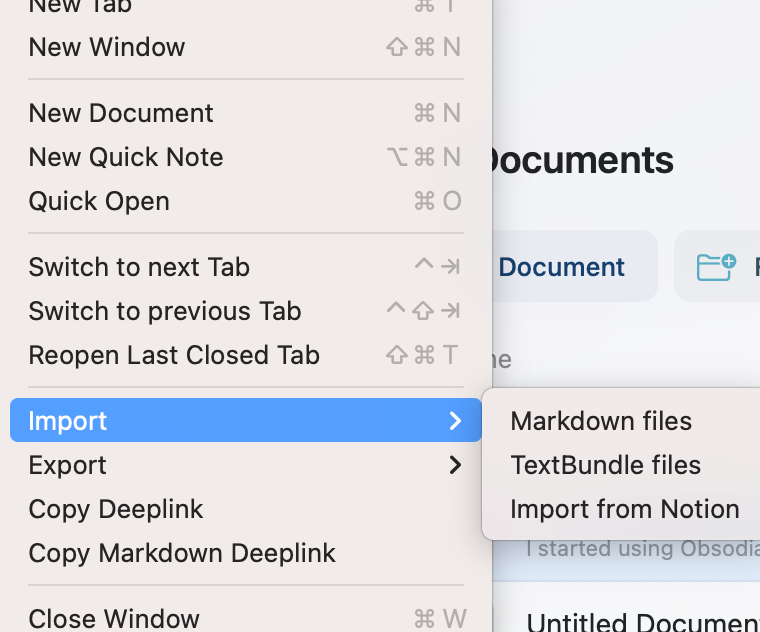This screenshot has height=632, width=760.
Task: Expand the Import submenu chevron
Action: tap(455, 421)
